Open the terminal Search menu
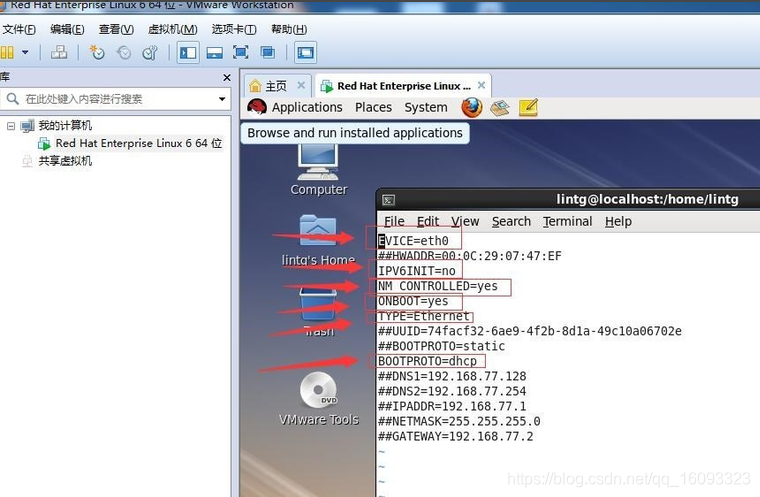760x497 pixels. pyautogui.click(x=511, y=222)
